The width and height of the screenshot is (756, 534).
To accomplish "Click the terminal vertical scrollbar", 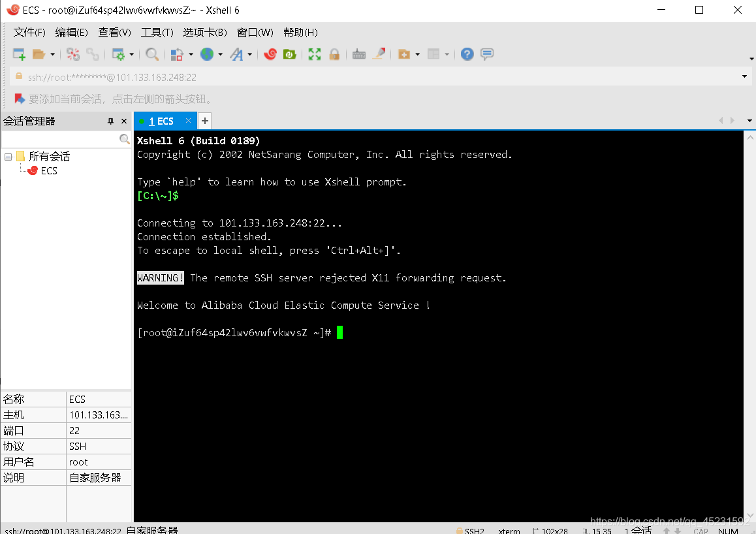I will [x=750, y=326].
